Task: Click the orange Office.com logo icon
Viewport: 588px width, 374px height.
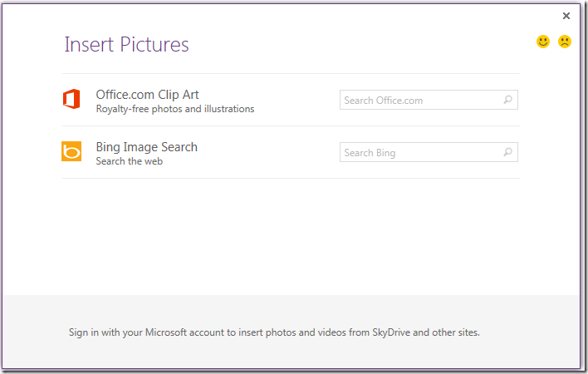Action: click(71, 100)
